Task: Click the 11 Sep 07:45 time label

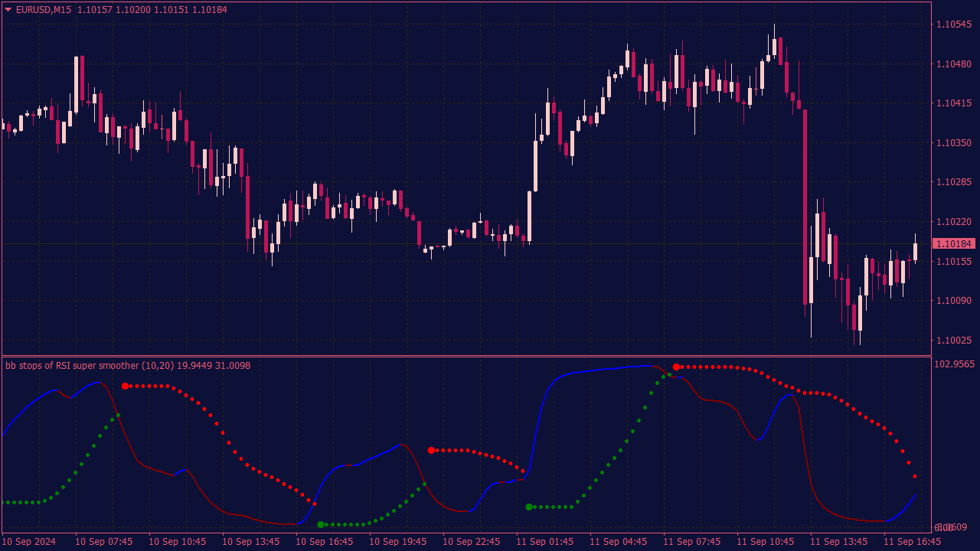Action: (692, 542)
